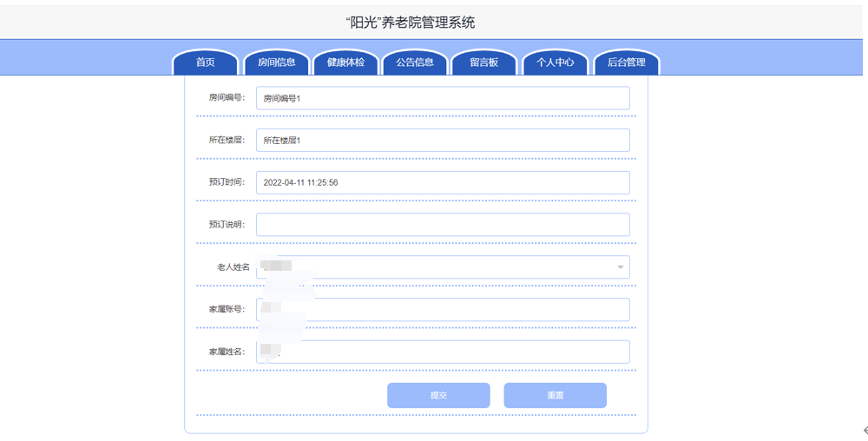Click the 预订时间 date field
Image resolution: width=868 pixels, height=441 pixels.
point(443,182)
